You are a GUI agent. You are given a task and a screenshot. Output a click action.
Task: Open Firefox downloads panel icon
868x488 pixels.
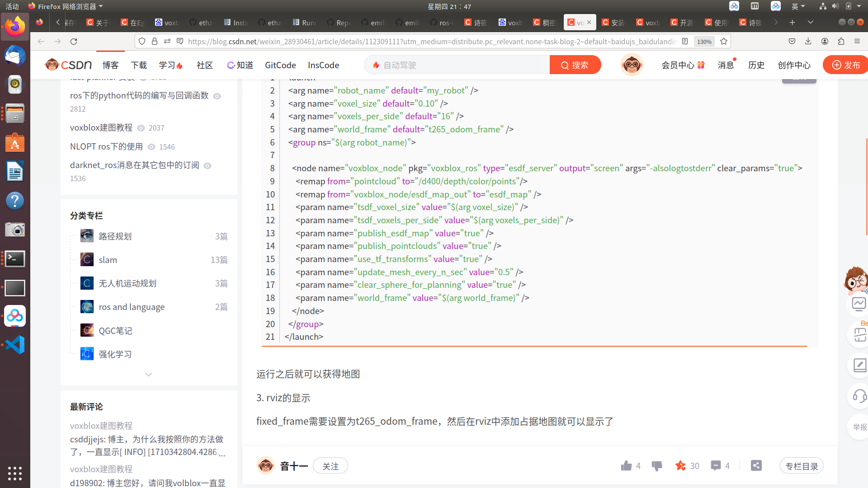tap(808, 41)
